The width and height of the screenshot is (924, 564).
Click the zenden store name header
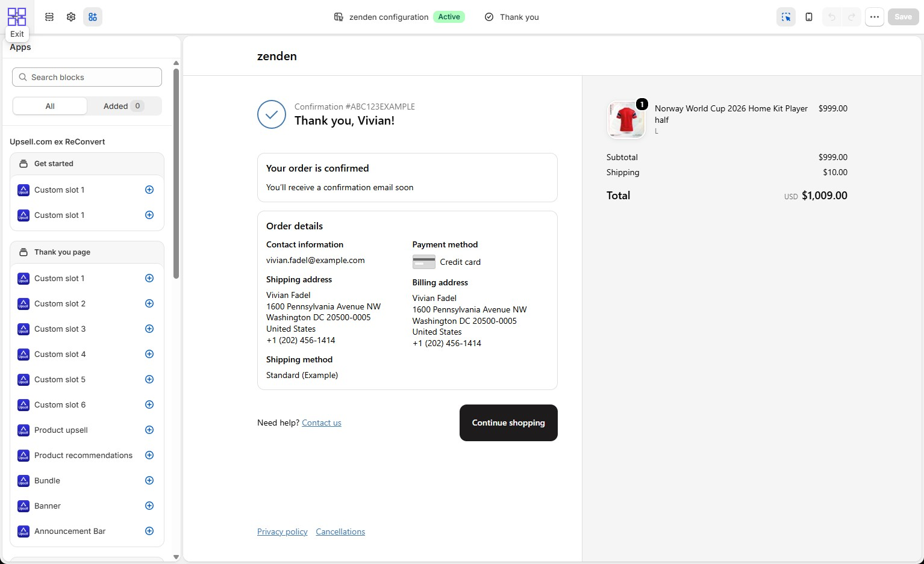tap(277, 56)
